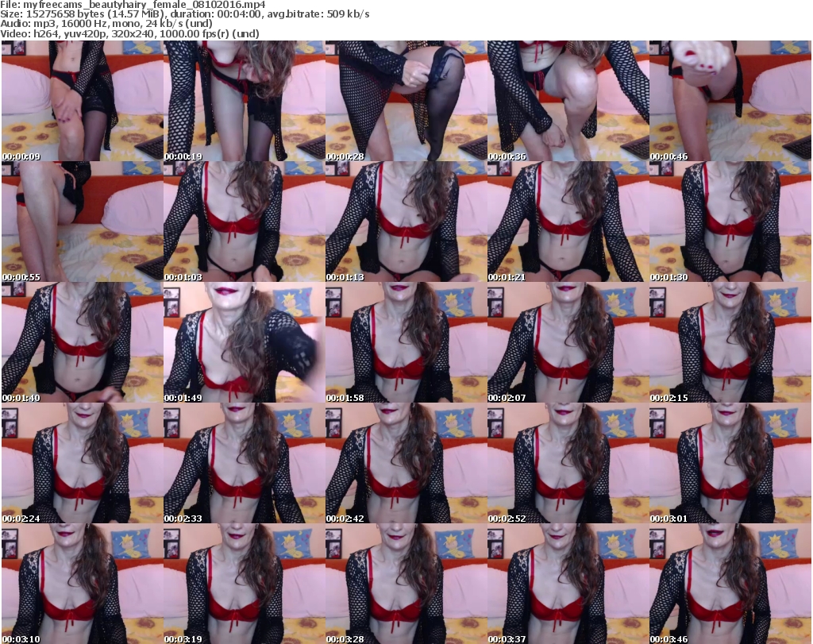813x644 pixels.
Task: Select the thumbnail timestamped 00:00:55
Action: pos(82,222)
